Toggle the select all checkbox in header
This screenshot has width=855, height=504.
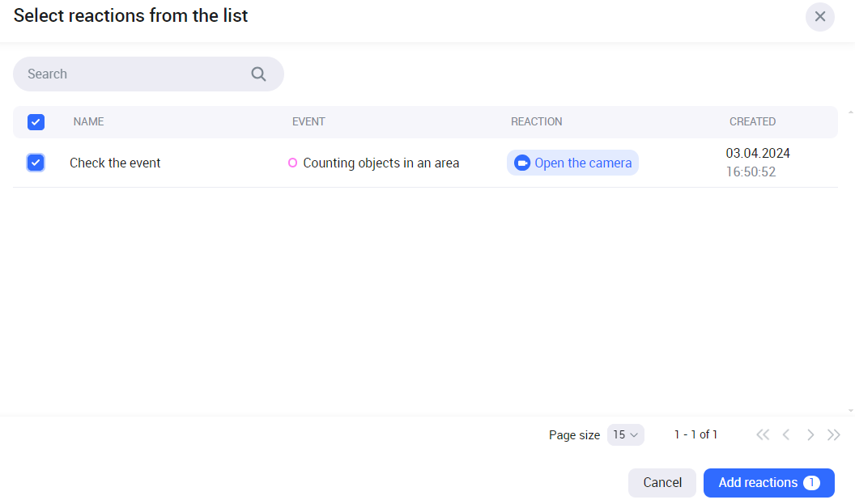point(36,122)
